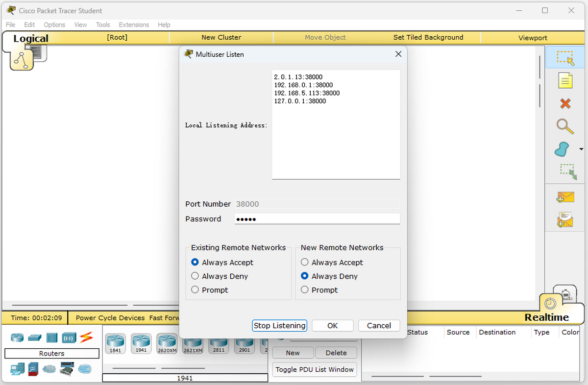Activate the red X Delete tool
The height and width of the screenshot is (385, 588).
click(565, 103)
